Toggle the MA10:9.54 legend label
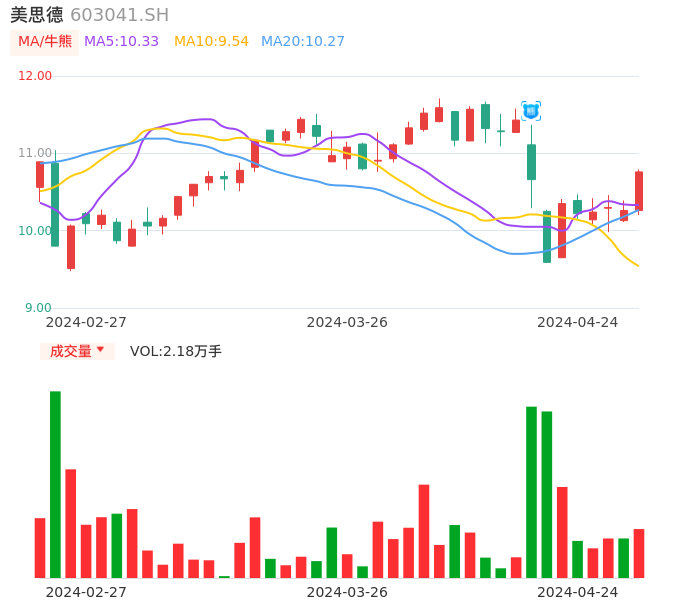Viewport: 686px width, 606px height. [x=211, y=42]
